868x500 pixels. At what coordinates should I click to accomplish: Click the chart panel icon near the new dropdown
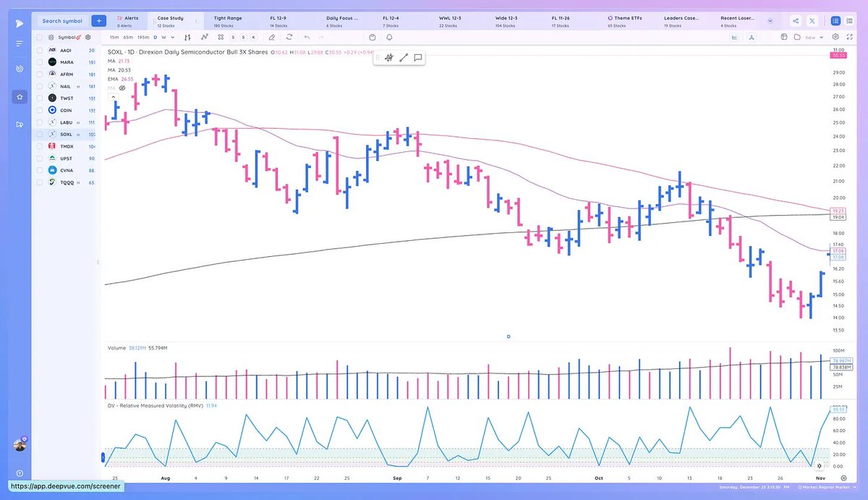pyautogui.click(x=734, y=37)
